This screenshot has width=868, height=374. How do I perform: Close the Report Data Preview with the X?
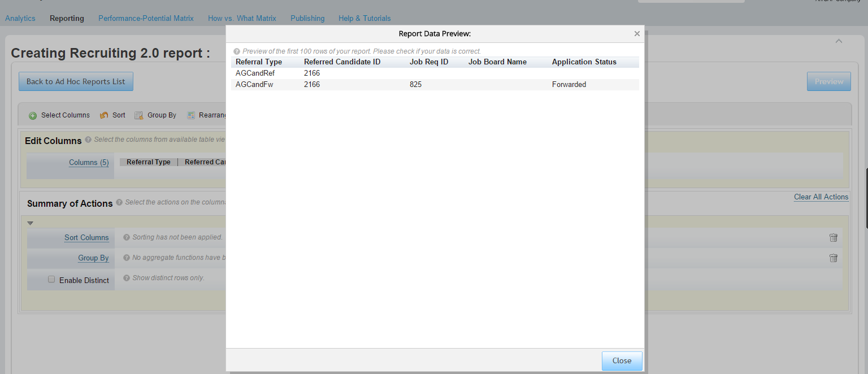coord(637,34)
